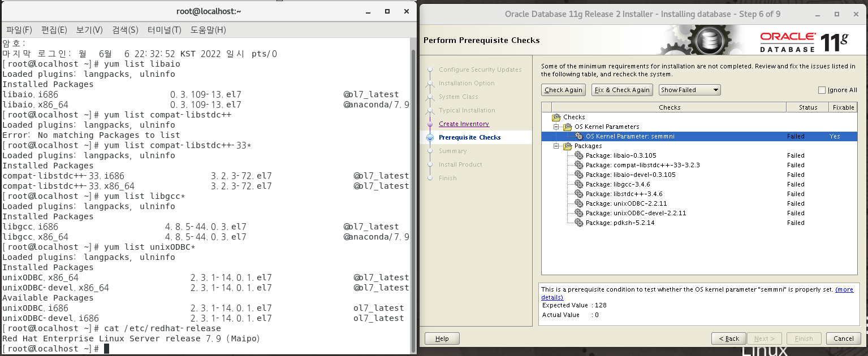The height and width of the screenshot is (356, 868).
Task: Click gear icon for pdksh-5.2.14 package
Action: (x=579, y=223)
